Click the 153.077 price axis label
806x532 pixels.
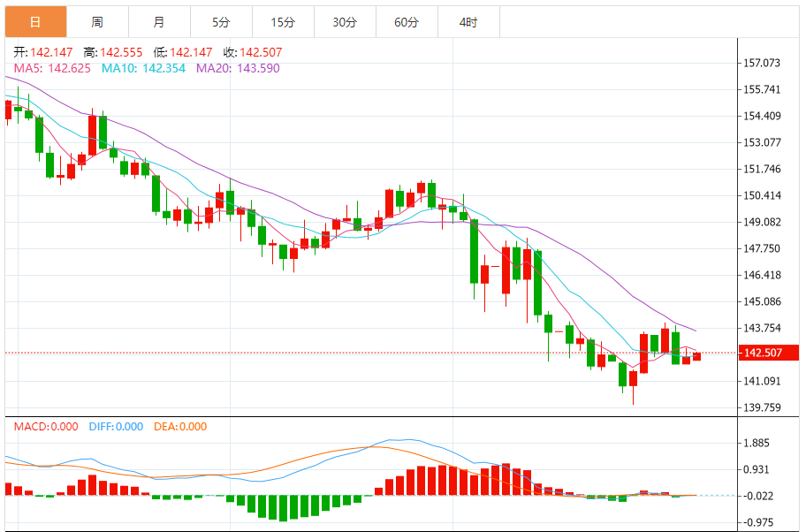(762, 142)
